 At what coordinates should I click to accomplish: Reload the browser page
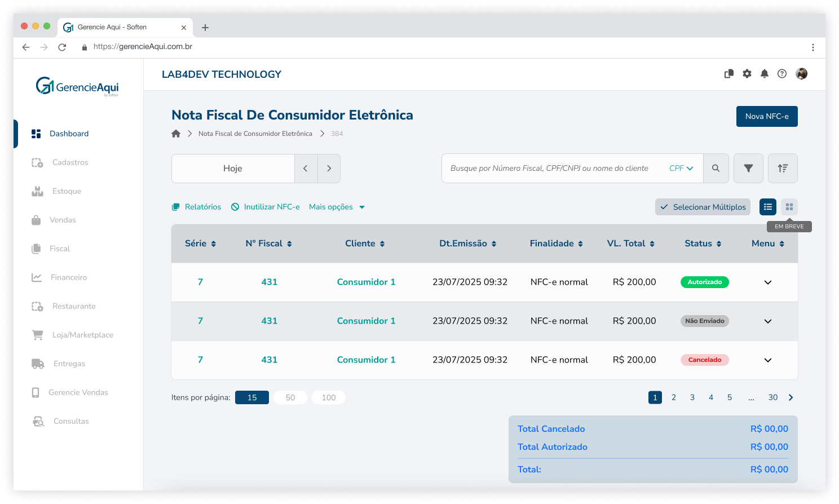[62, 47]
